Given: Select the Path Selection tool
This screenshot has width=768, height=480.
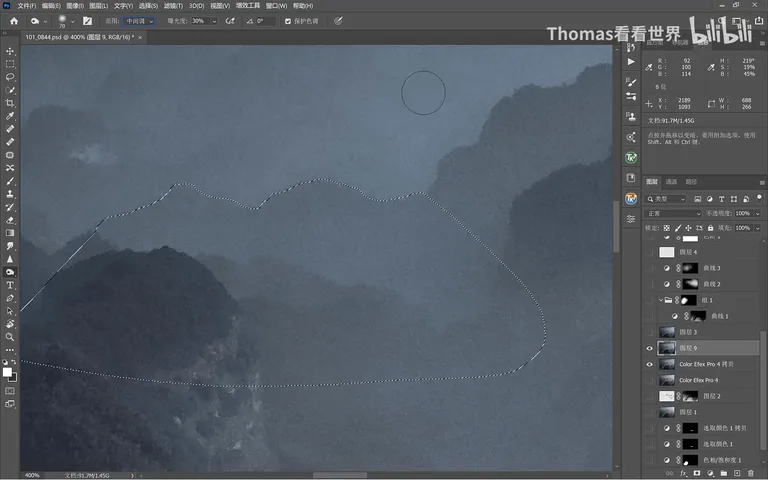Looking at the screenshot, I should pos(10,311).
